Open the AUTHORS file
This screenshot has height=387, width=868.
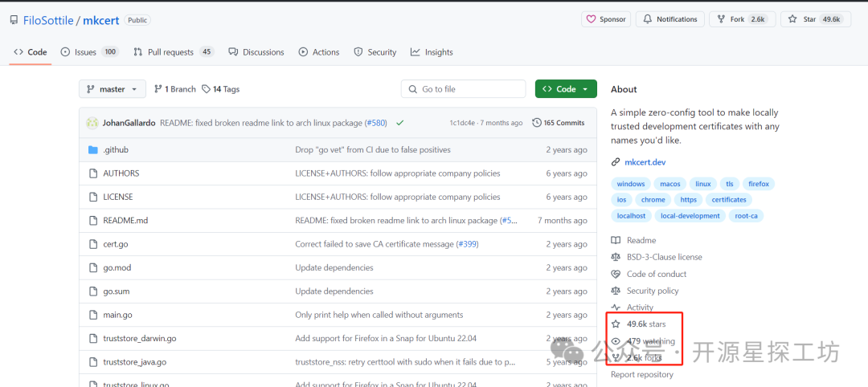point(121,173)
